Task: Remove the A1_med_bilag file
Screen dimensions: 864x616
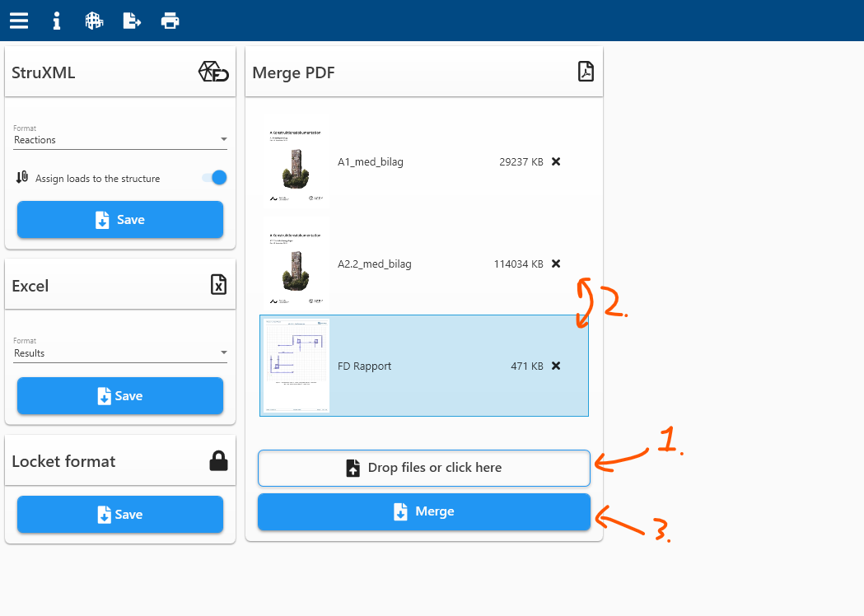Action: point(556,161)
